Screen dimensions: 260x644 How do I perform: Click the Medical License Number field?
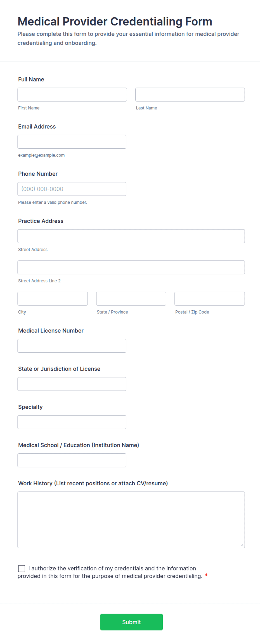pyautogui.click(x=72, y=346)
